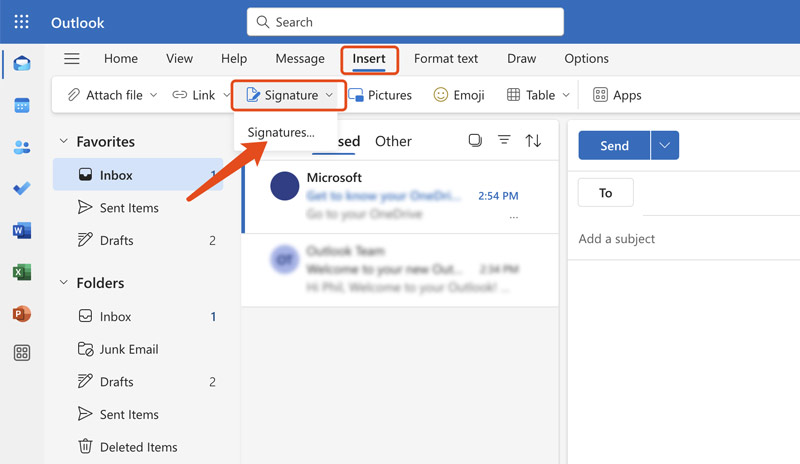The height and width of the screenshot is (464, 800).
Task: Open the Draw tab
Action: click(x=521, y=59)
